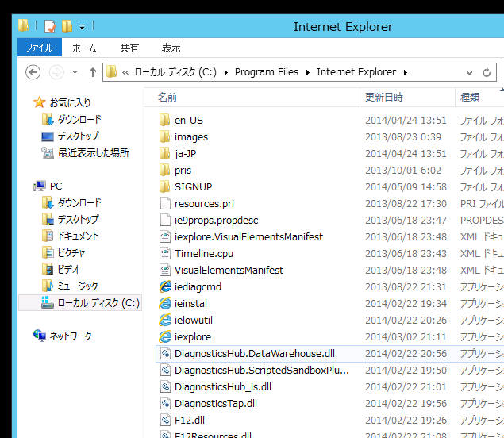Select the DiagnosticsHub.ScriptedSandboxPlu... dll icon
504x438 pixels.
(165, 371)
